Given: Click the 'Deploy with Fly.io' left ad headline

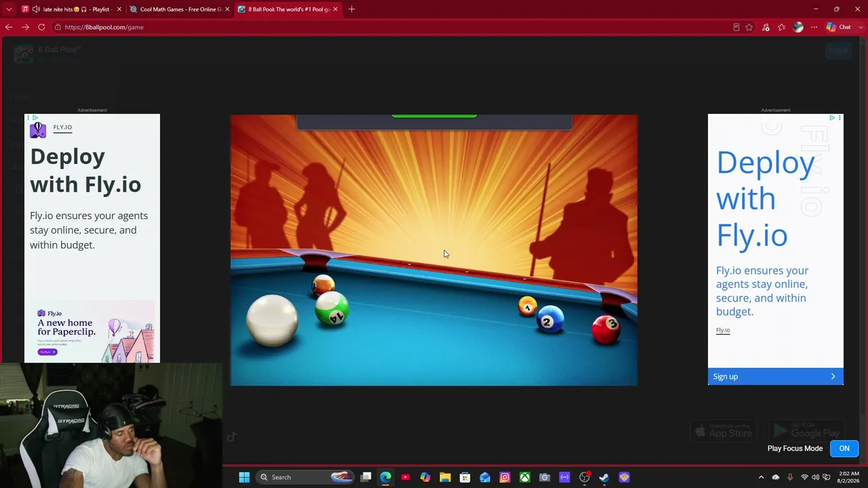Looking at the screenshot, I should pos(85,170).
